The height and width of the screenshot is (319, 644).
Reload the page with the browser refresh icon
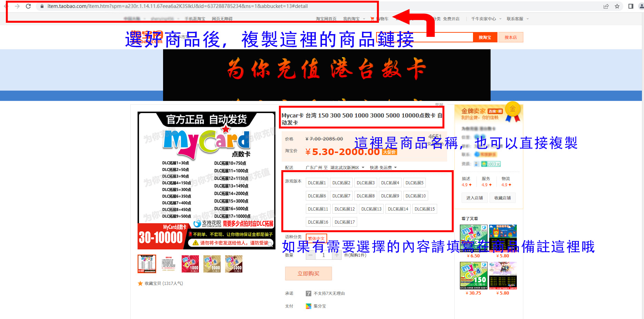(28, 6)
